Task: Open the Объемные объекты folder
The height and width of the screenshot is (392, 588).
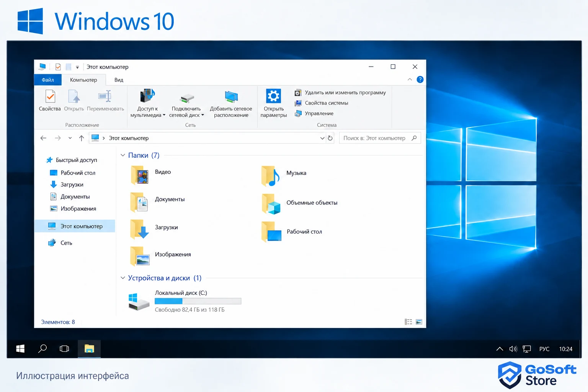Action: (299, 203)
